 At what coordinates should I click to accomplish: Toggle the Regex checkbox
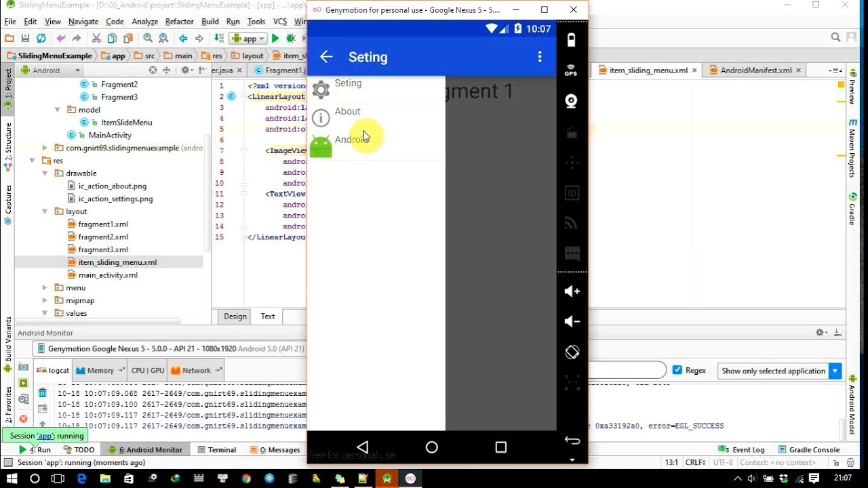pos(677,370)
